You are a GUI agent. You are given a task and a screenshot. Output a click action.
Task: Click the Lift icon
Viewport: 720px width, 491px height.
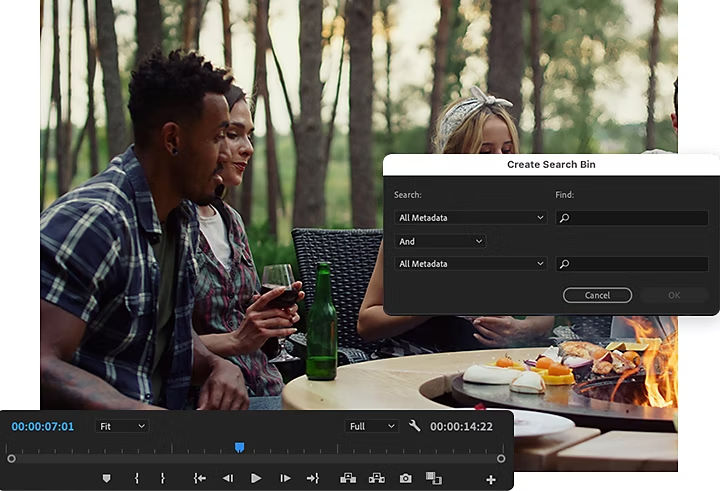tap(348, 479)
